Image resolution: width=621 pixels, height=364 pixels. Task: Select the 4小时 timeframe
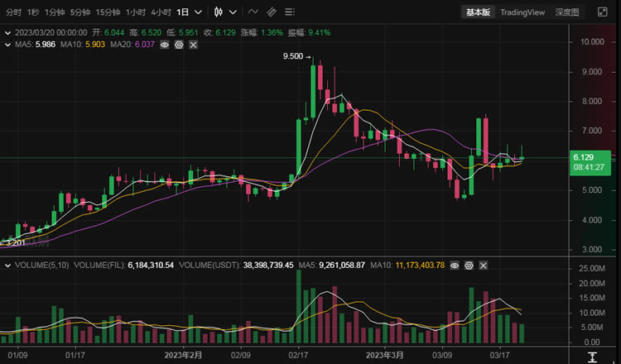[161, 12]
